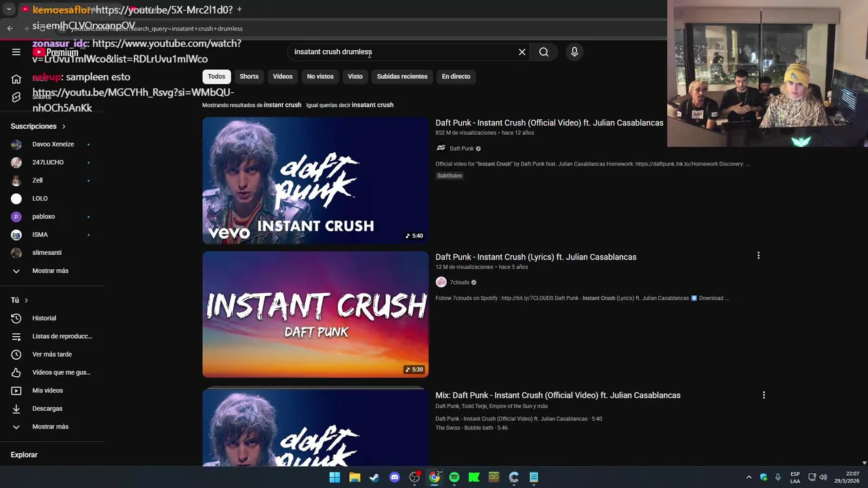
Task: Search instead for insatant crush
Action: click(372, 105)
